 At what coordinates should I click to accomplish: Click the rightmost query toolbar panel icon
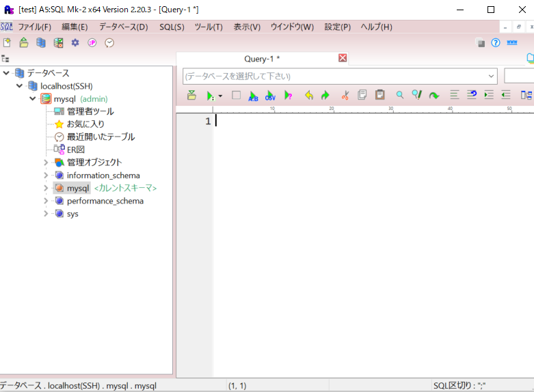click(x=526, y=95)
